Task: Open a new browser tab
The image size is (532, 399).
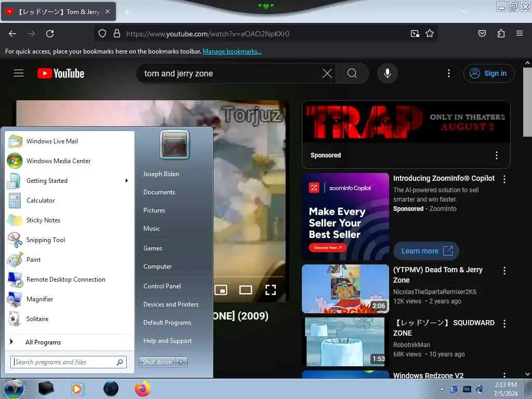Action: pyautogui.click(x=127, y=12)
